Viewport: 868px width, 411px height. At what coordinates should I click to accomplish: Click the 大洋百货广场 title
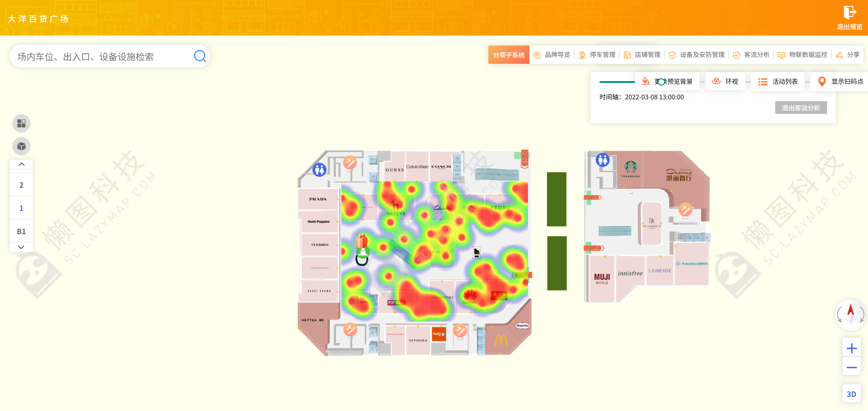(x=38, y=19)
